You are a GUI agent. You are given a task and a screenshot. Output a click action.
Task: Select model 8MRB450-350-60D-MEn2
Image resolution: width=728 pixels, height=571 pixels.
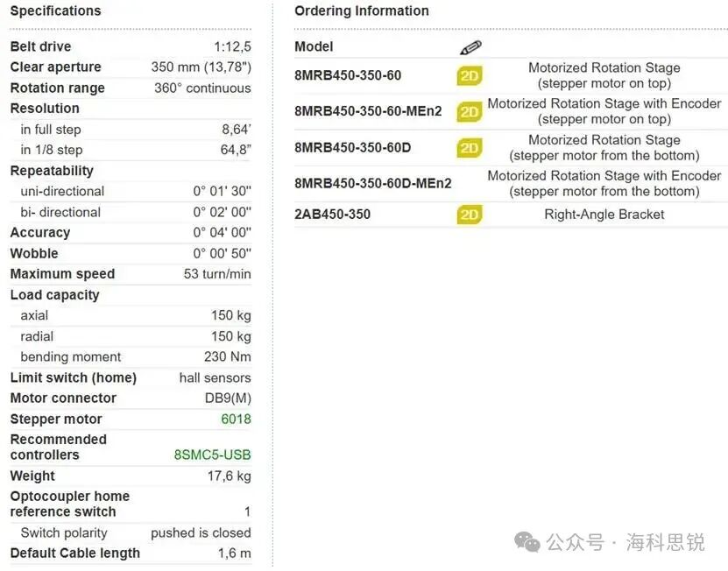(x=373, y=183)
